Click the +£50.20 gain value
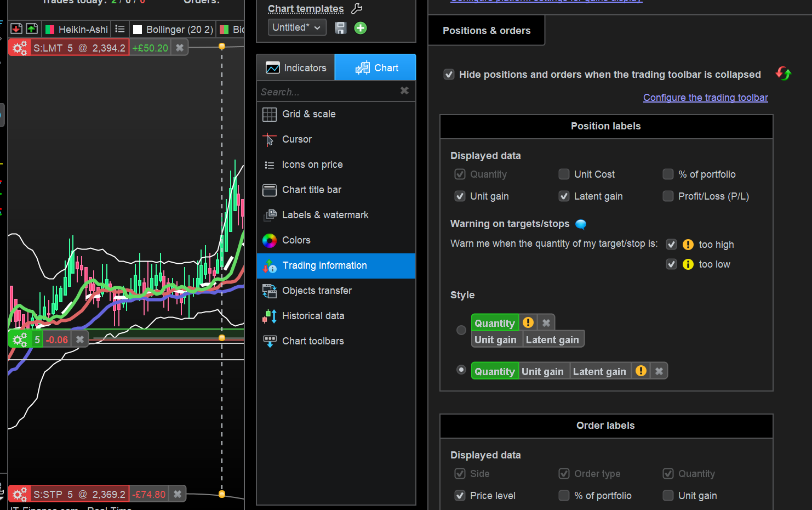Screen dimensions: 812x510 [x=150, y=48]
